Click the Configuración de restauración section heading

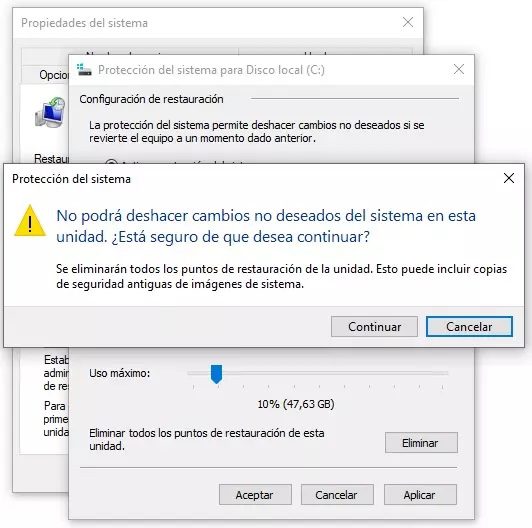click(x=151, y=99)
